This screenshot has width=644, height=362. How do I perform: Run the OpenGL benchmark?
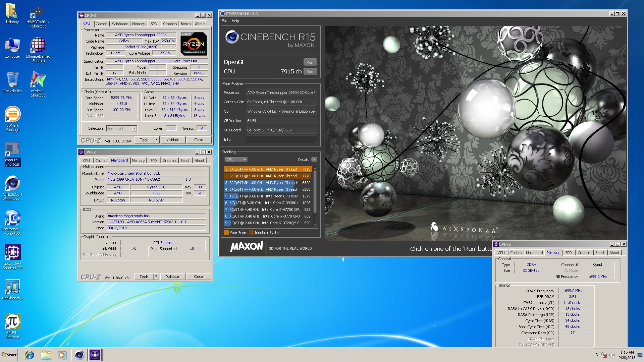[x=310, y=62]
